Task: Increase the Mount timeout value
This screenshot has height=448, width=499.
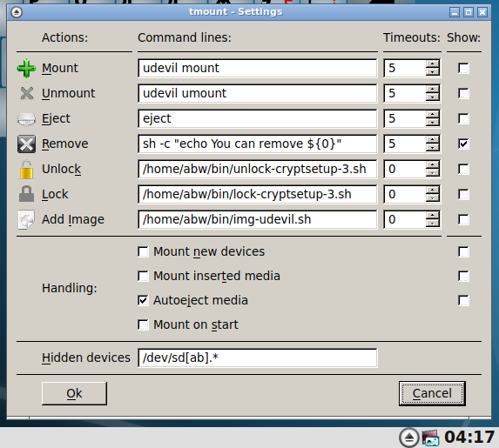Action: click(x=432, y=64)
